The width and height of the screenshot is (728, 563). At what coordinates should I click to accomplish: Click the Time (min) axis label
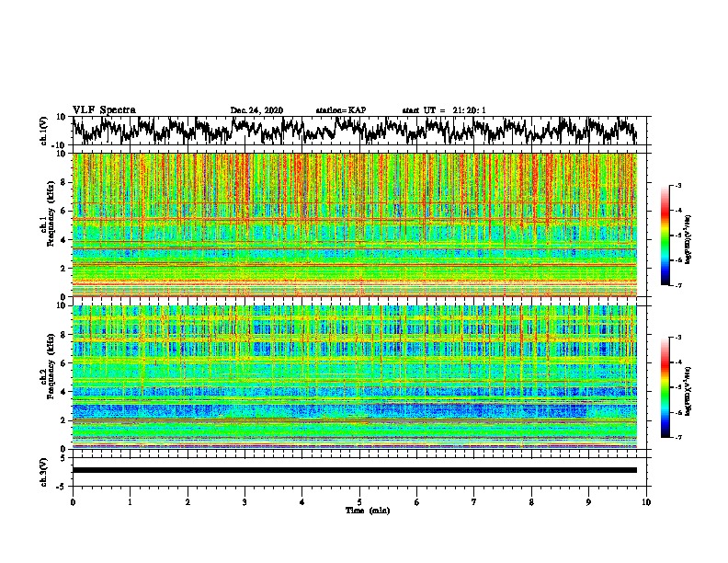368,511
